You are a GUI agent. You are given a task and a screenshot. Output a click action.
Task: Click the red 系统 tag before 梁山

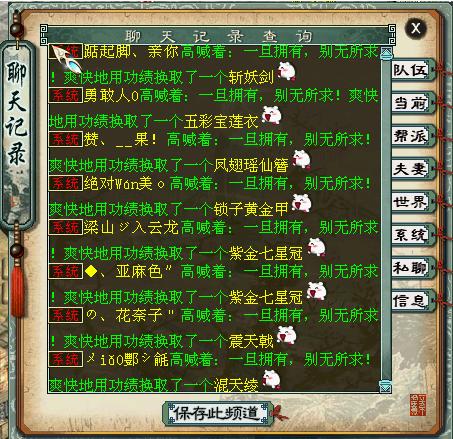(66, 227)
